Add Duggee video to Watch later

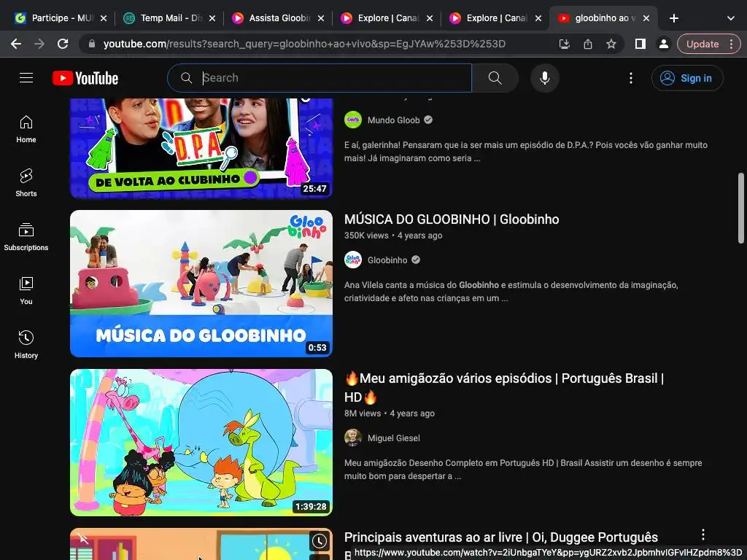(320, 541)
